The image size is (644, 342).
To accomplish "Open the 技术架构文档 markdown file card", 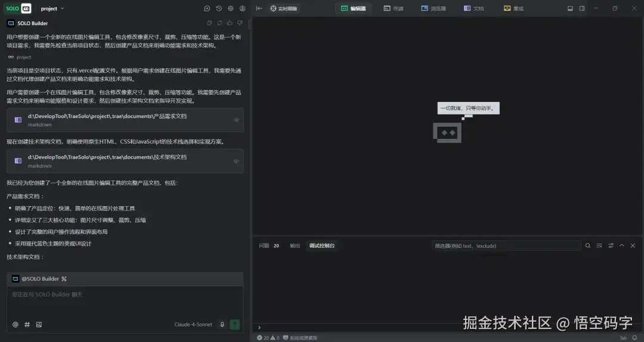I will 125,161.
